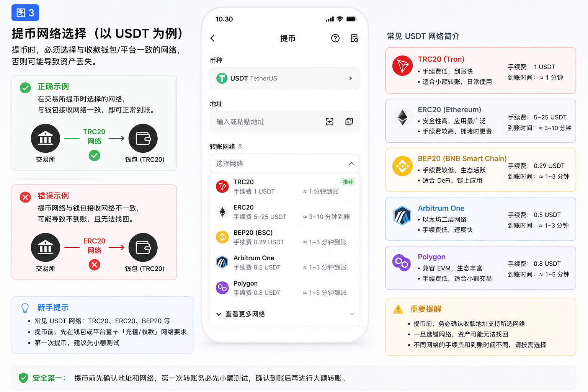Click the 币种 field label
Viewport: 588px width, 392px height.
(x=216, y=60)
